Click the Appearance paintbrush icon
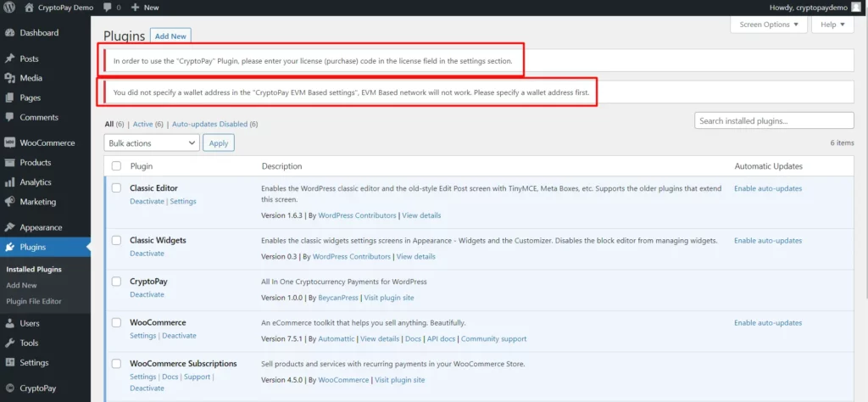868x402 pixels. point(9,227)
